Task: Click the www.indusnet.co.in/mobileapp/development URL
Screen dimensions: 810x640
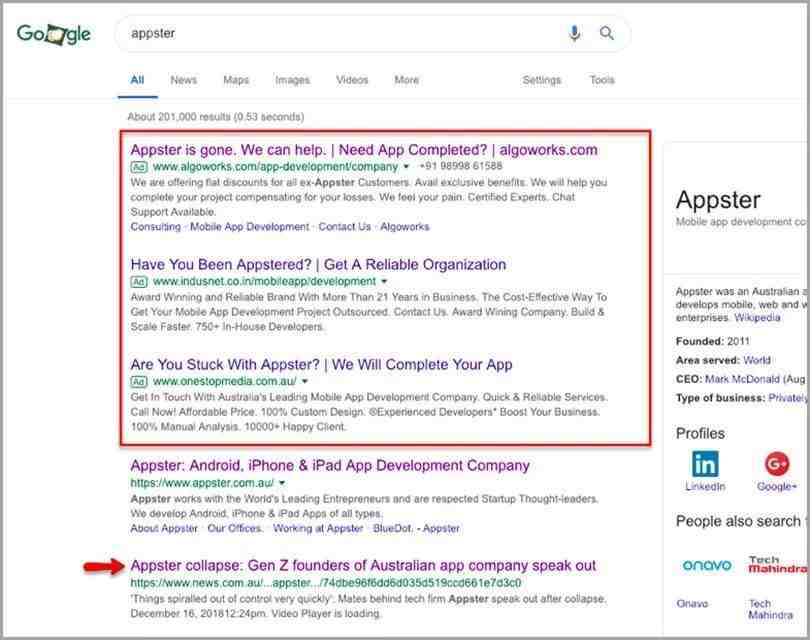Action: [x=264, y=282]
